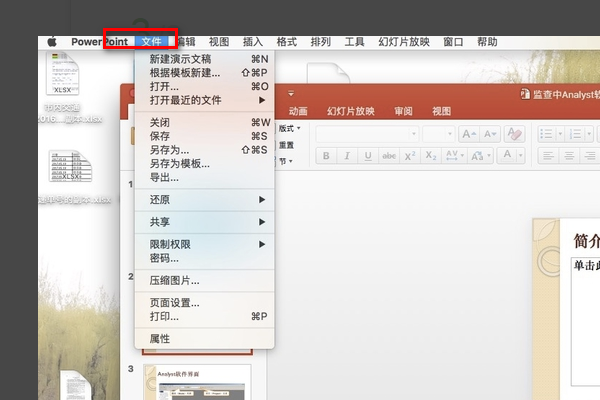Apply bulleted list icon
This screenshot has height=400, width=600.
pos(546,134)
